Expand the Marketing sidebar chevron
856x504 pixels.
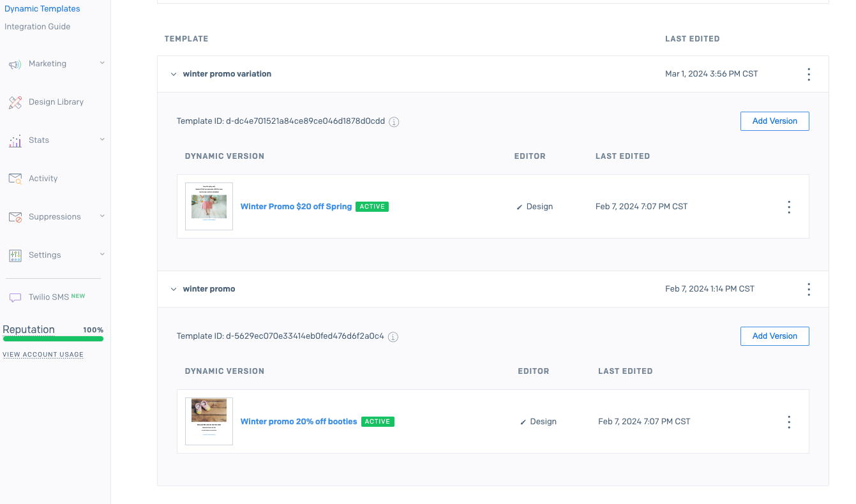click(101, 63)
